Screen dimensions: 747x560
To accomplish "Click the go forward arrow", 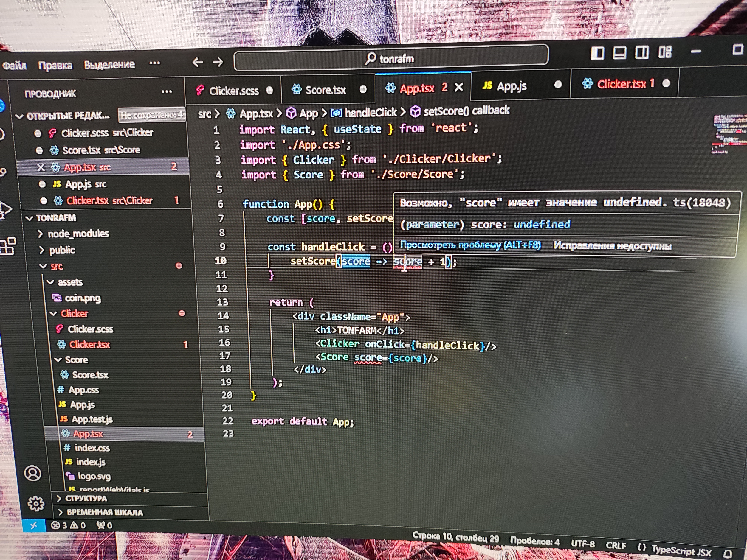I will click(x=218, y=62).
